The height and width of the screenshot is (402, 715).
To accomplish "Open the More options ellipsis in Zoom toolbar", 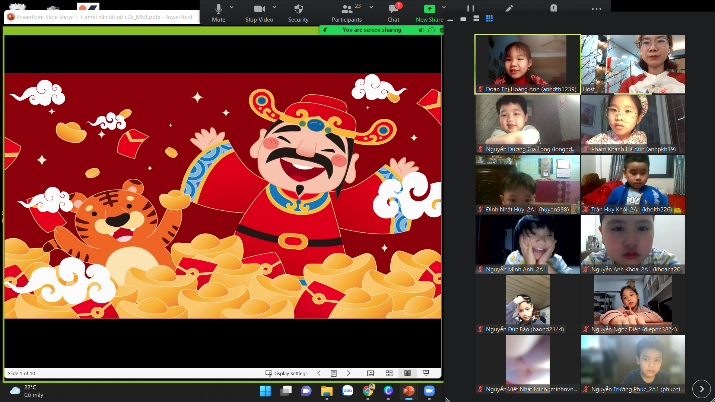I will (x=596, y=9).
